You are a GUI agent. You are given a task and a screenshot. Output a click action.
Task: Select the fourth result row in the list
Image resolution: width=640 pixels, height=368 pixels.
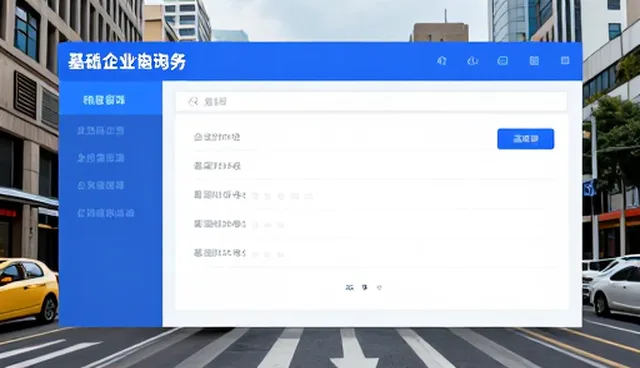tap(374, 224)
